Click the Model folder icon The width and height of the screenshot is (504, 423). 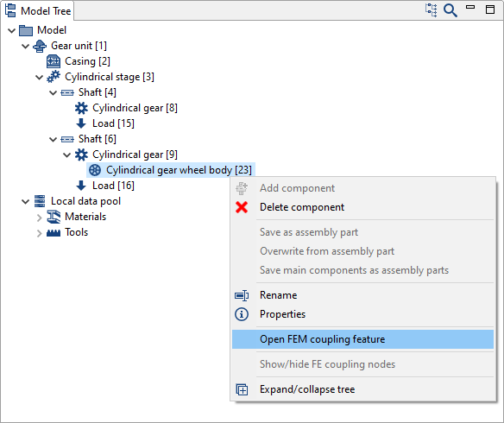tap(26, 30)
